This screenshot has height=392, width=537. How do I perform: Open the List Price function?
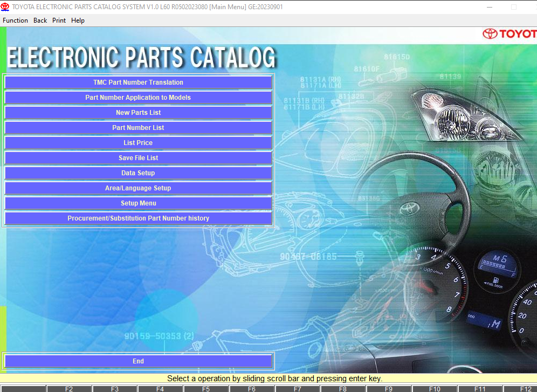(138, 142)
